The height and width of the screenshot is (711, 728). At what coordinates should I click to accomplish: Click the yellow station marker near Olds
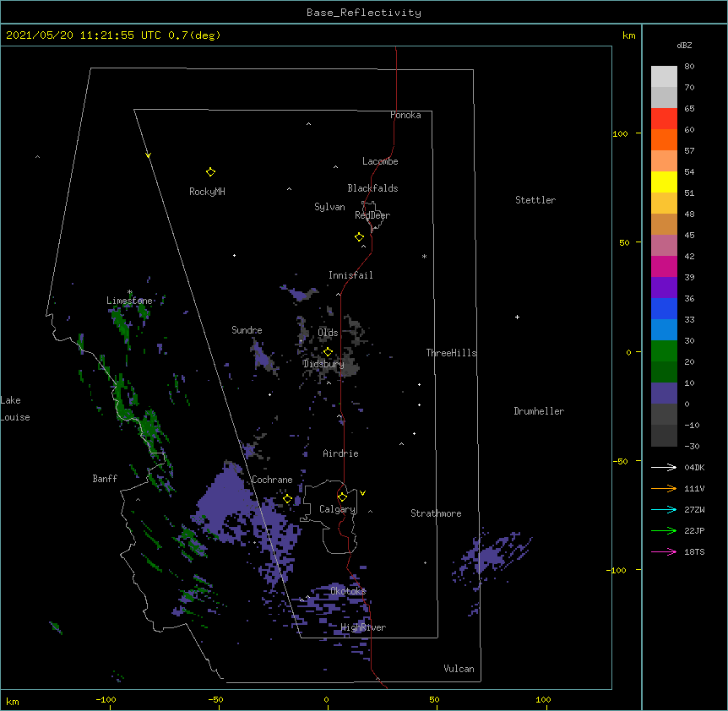pyautogui.click(x=328, y=352)
